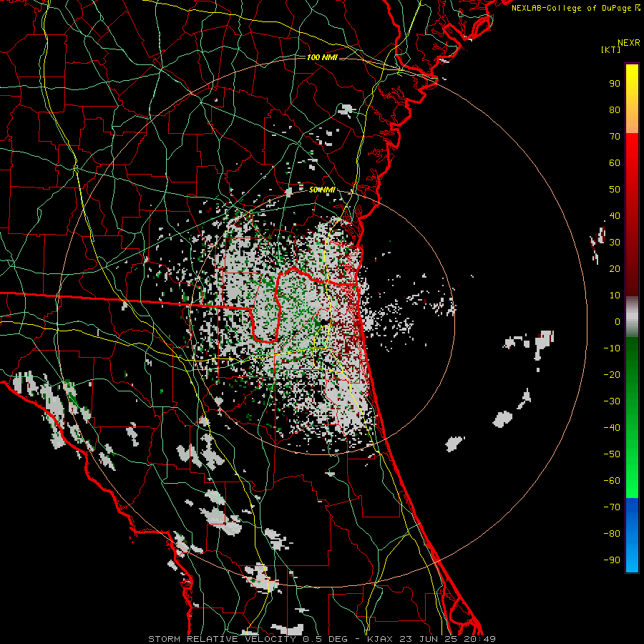Click the -10 knot scale value

click(612, 348)
